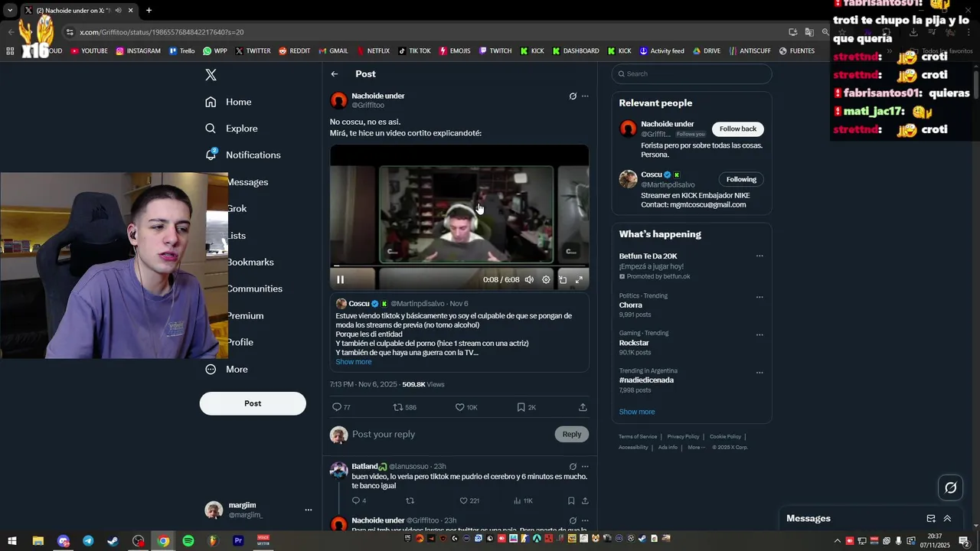Share the main post
This screenshot has height=551, width=980.
pyautogui.click(x=583, y=407)
